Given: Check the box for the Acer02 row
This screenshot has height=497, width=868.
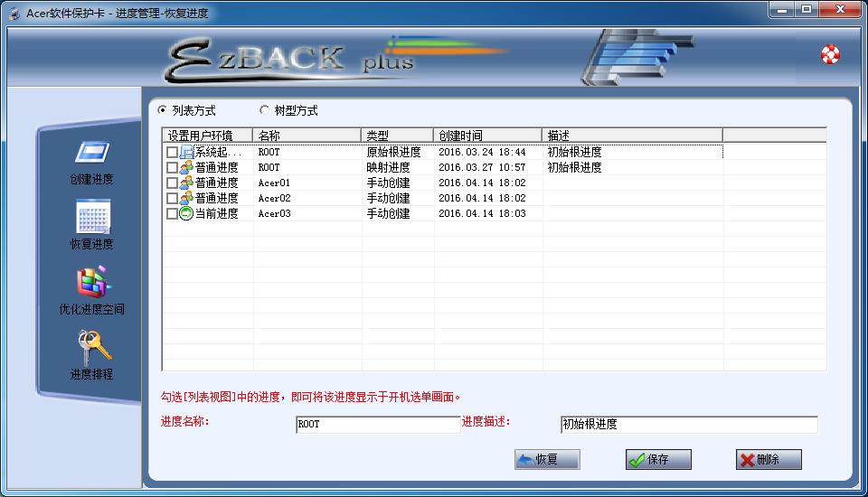Looking at the screenshot, I should [172, 199].
